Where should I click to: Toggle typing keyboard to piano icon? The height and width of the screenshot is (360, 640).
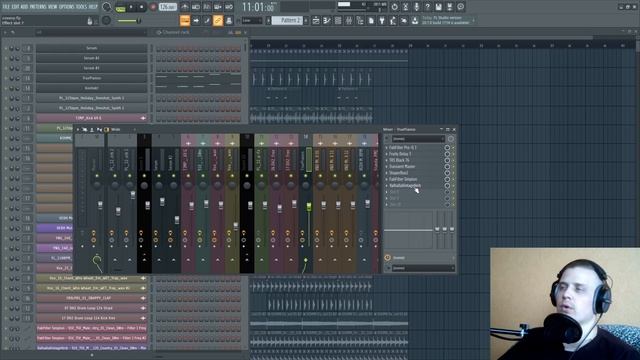coord(185,20)
